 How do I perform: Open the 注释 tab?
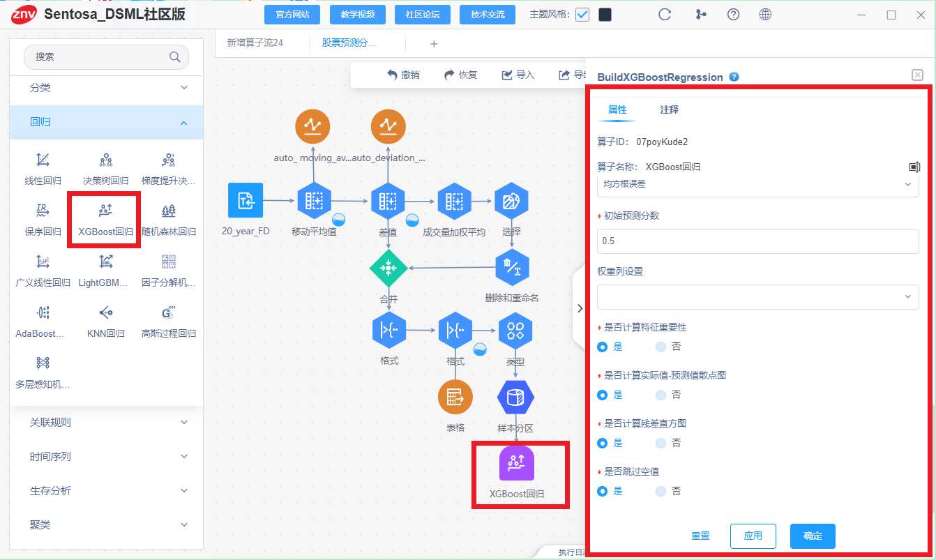pos(670,109)
